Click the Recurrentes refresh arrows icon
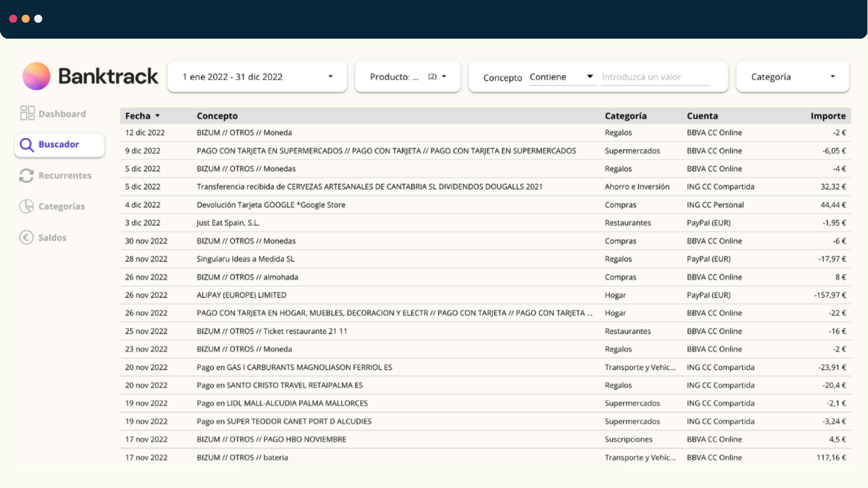This screenshot has height=488, width=868. [26, 175]
